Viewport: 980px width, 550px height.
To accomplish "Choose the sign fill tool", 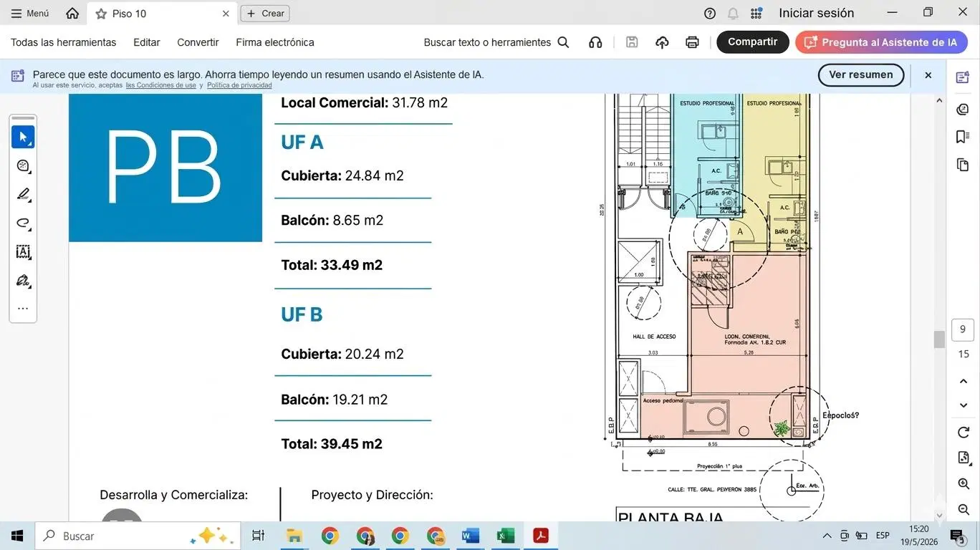I will 23,280.
